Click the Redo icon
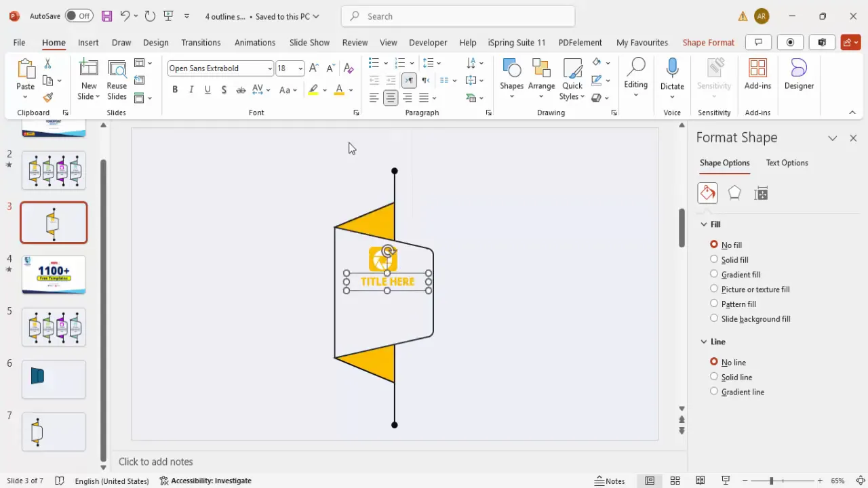 click(x=150, y=16)
